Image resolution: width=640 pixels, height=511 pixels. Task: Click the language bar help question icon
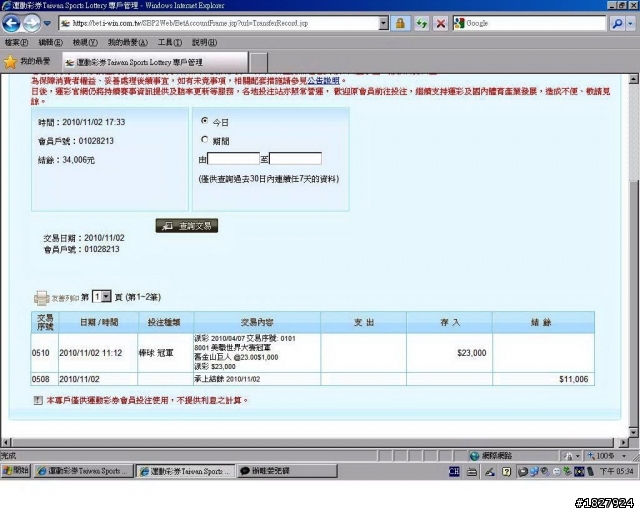507,472
